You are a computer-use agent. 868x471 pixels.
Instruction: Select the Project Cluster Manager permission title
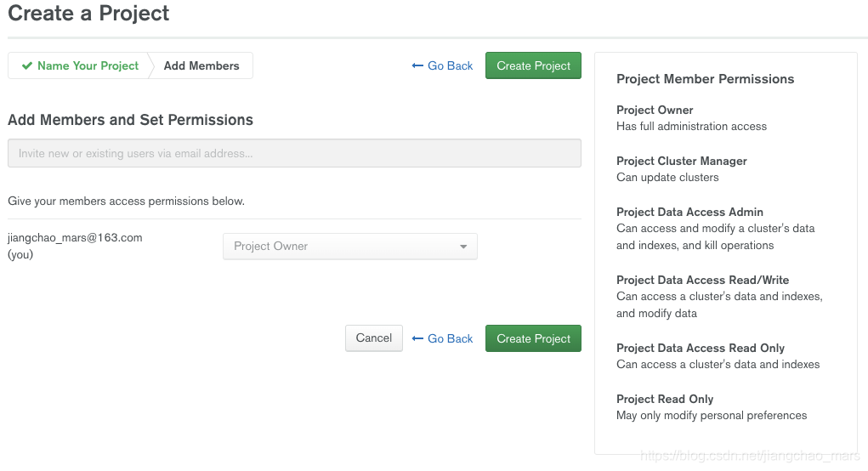pyautogui.click(x=681, y=161)
